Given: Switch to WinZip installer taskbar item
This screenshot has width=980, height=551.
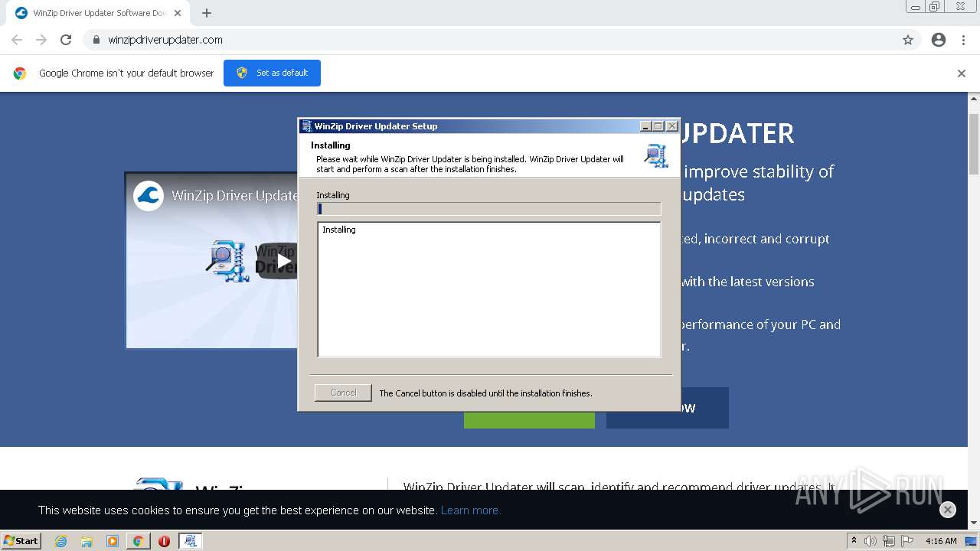Looking at the screenshot, I should (190, 541).
